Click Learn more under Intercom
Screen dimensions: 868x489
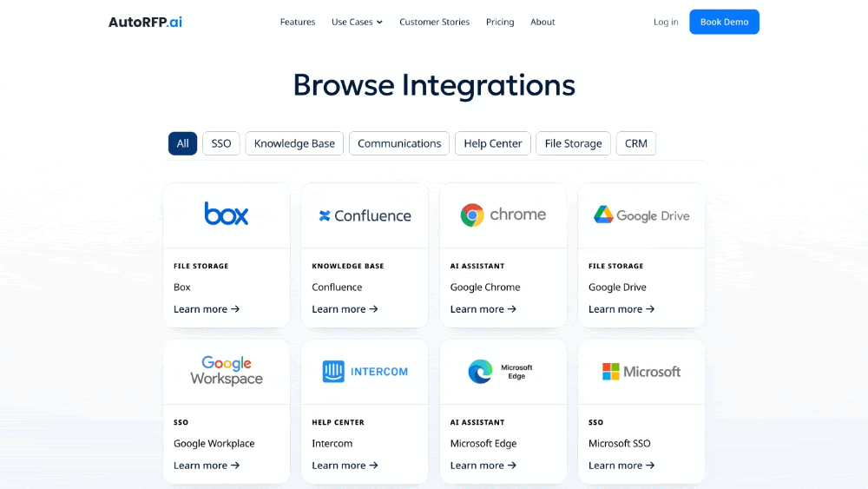tap(345, 466)
